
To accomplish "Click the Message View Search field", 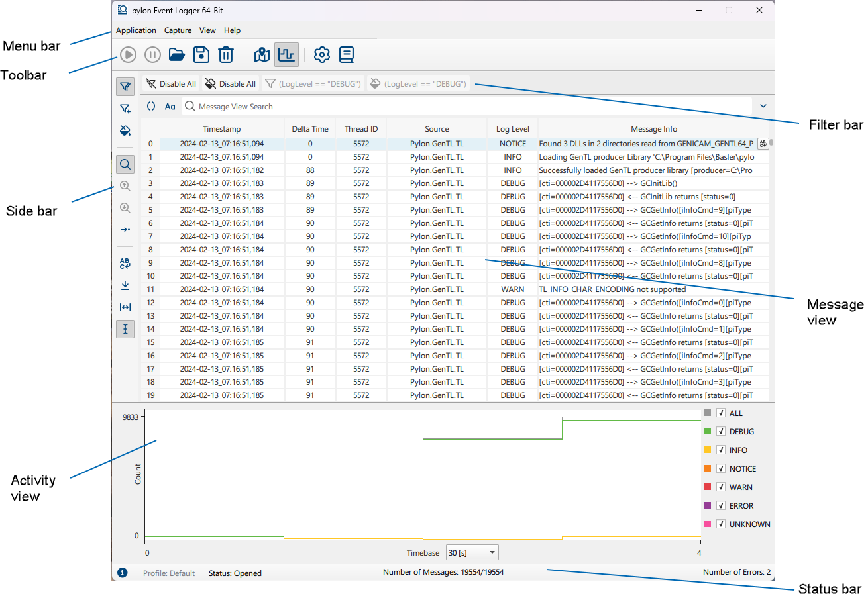I will click(467, 106).
